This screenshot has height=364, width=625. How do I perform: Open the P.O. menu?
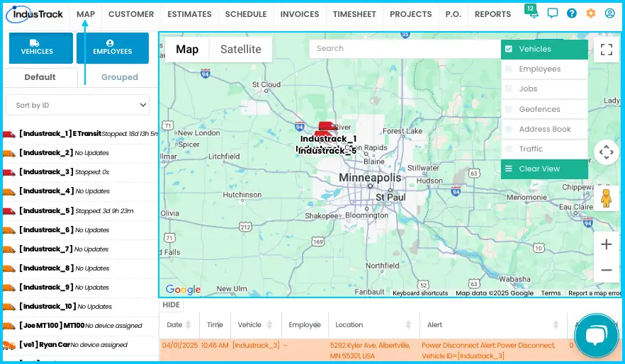click(454, 14)
